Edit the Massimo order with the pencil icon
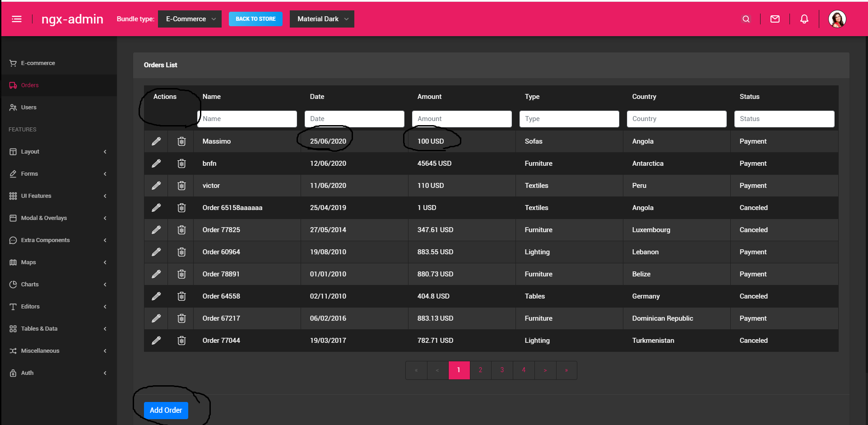 coord(156,141)
